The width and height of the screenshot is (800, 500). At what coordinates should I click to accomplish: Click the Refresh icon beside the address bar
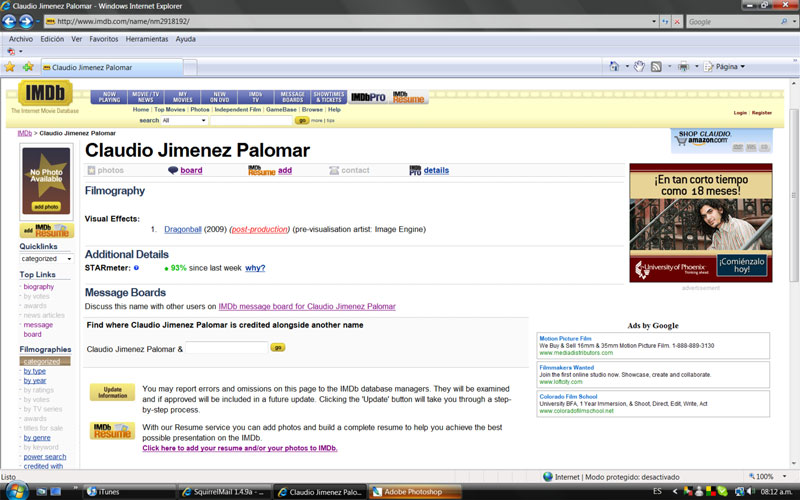coord(664,21)
